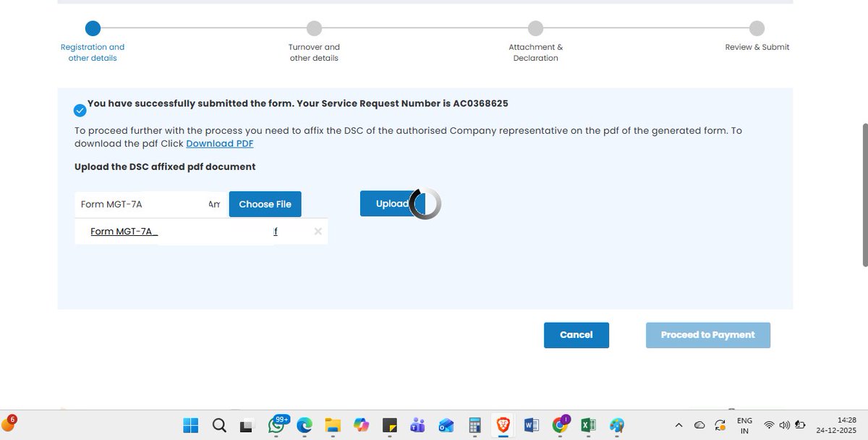Click the notification badge icon at taskbar left
Image resolution: width=868 pixels, height=440 pixels.
pyautogui.click(x=8, y=424)
